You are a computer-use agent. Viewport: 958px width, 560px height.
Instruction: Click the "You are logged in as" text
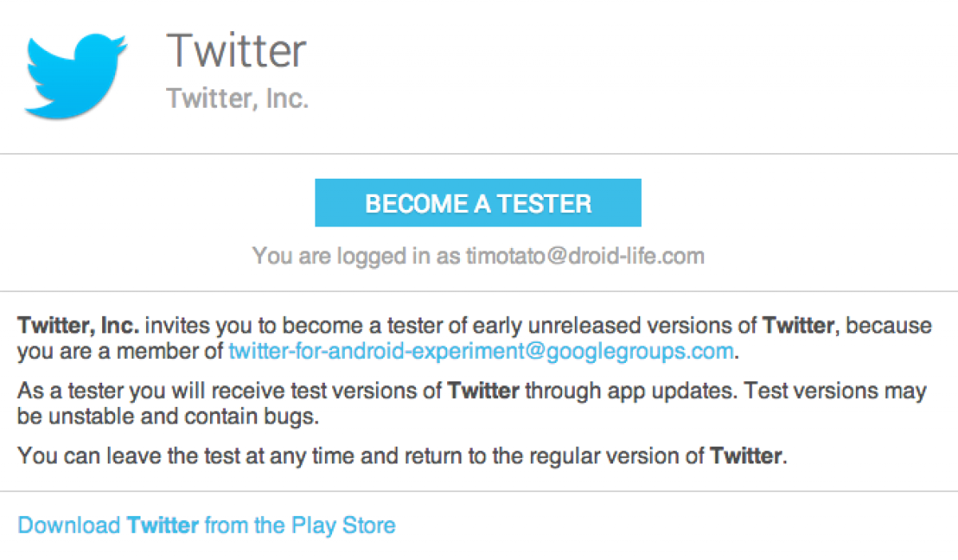[x=356, y=256]
